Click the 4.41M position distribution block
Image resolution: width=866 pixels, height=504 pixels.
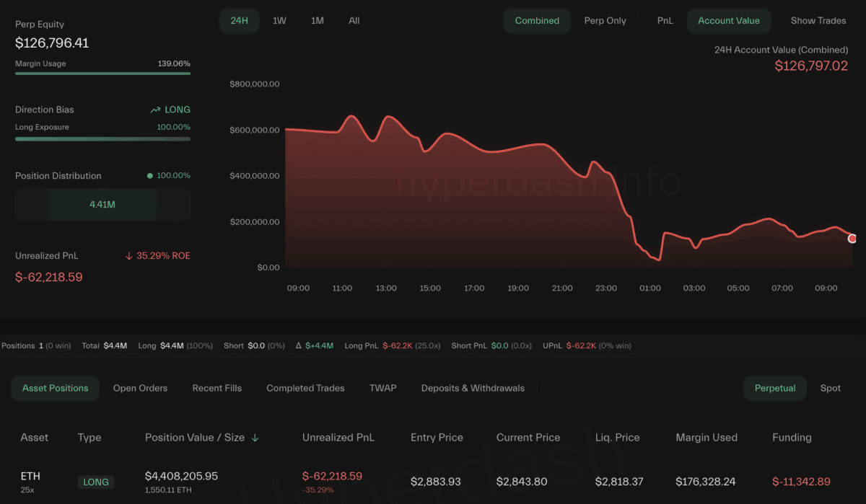(x=102, y=205)
